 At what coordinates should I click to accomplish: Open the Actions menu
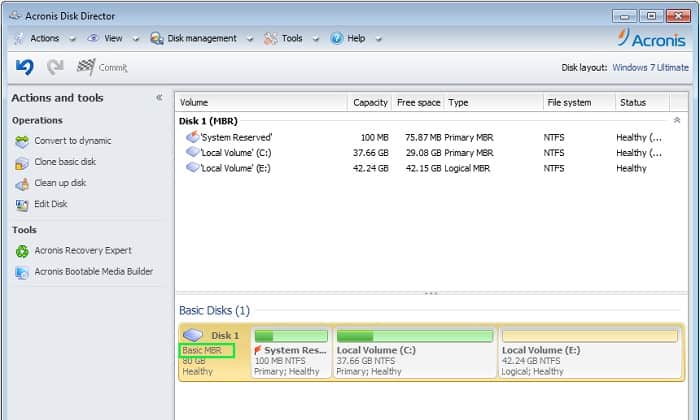[x=45, y=38]
